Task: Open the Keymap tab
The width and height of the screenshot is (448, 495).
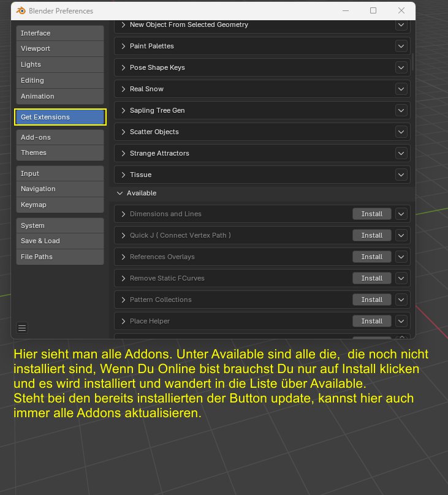Action: point(60,205)
